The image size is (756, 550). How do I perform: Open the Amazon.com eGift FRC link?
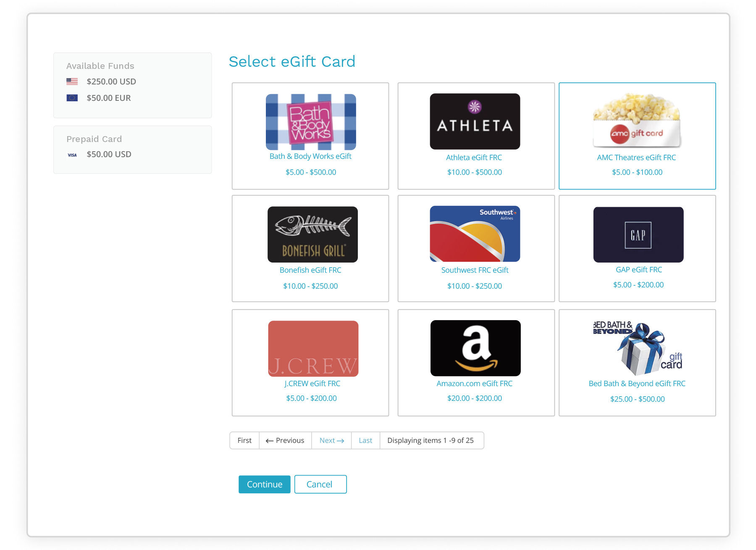tap(475, 383)
